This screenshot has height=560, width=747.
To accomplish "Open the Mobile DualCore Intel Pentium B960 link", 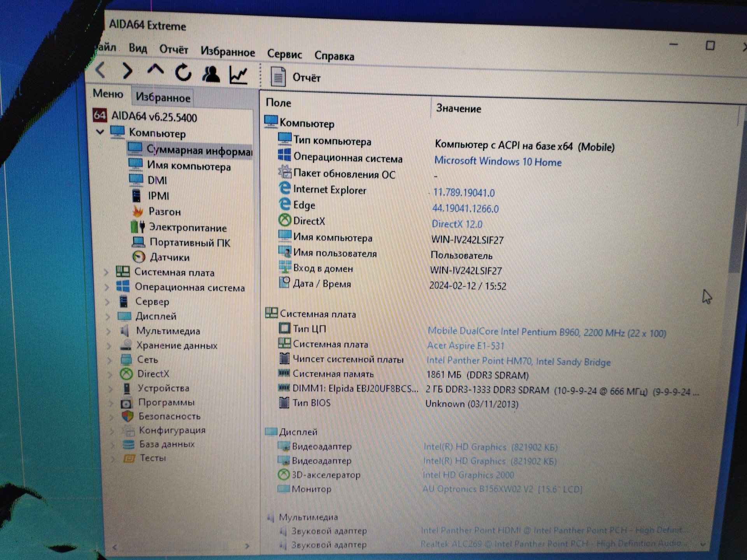I will point(546,332).
